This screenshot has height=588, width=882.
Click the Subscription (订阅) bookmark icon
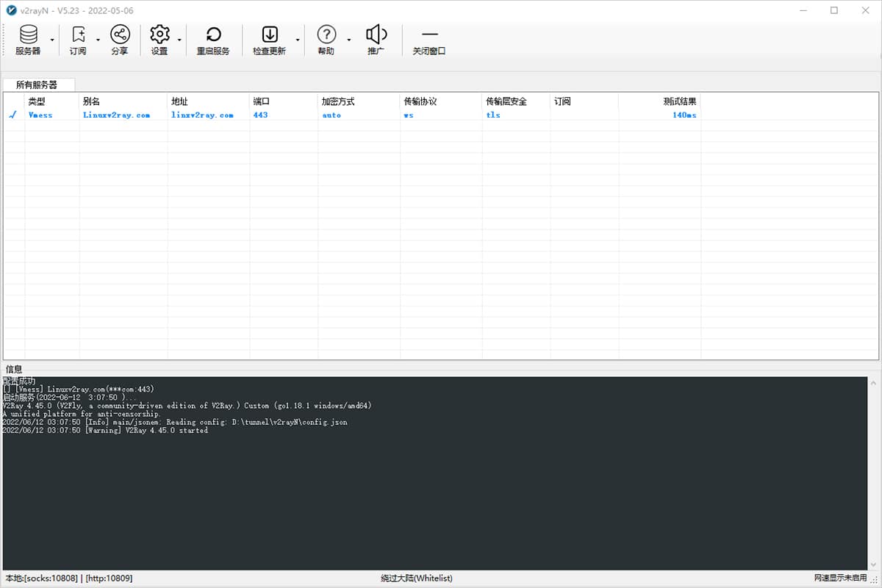point(78,40)
